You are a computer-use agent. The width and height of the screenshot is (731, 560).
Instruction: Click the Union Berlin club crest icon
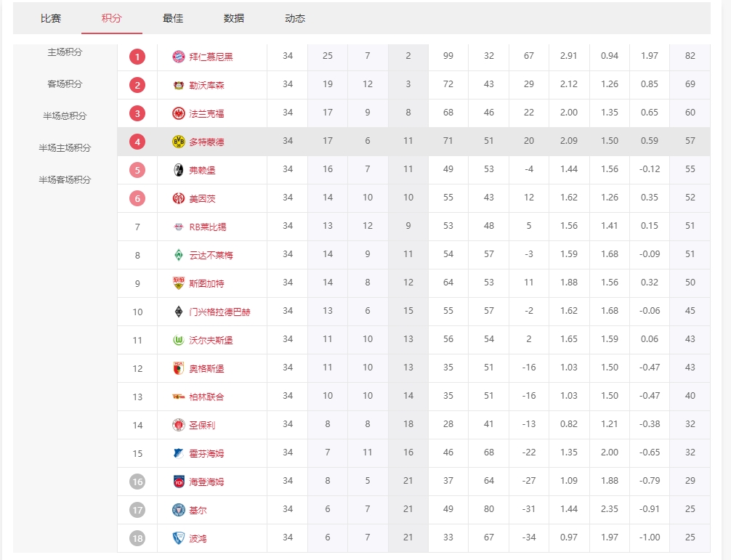tap(179, 397)
